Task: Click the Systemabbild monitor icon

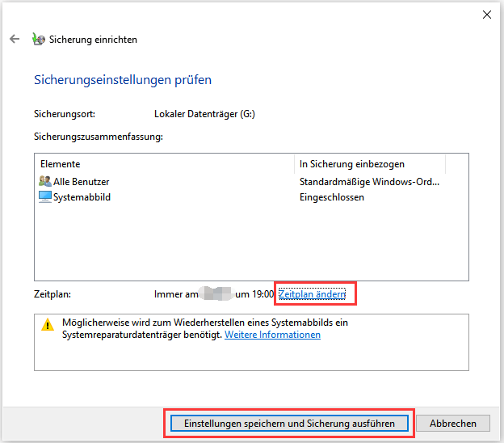Action: (45, 197)
